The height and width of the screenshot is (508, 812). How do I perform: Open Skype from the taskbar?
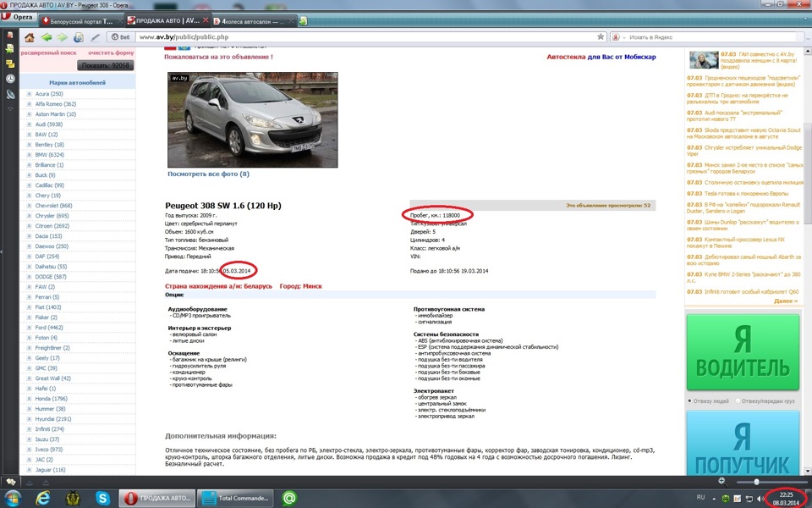pyautogui.click(x=102, y=498)
